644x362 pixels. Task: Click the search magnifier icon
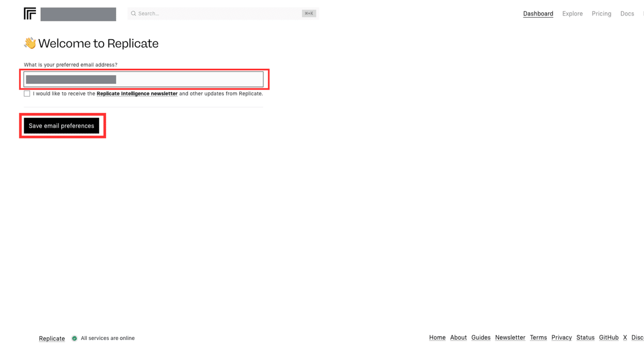tap(134, 13)
